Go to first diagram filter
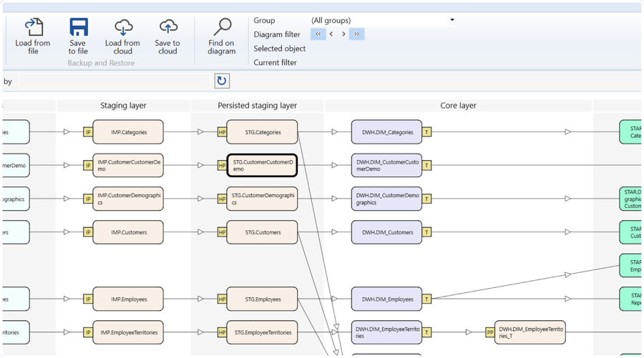This screenshot has height=358, width=644. click(318, 34)
